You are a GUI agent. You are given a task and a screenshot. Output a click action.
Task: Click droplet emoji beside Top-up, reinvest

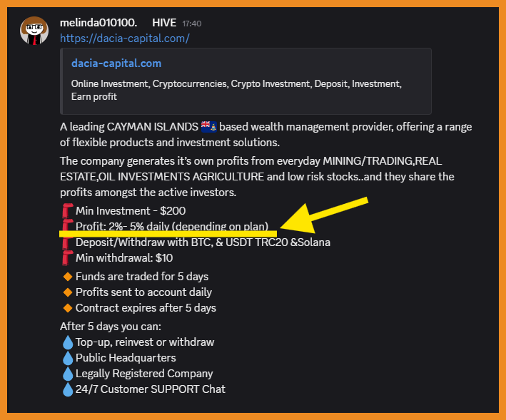coord(68,342)
